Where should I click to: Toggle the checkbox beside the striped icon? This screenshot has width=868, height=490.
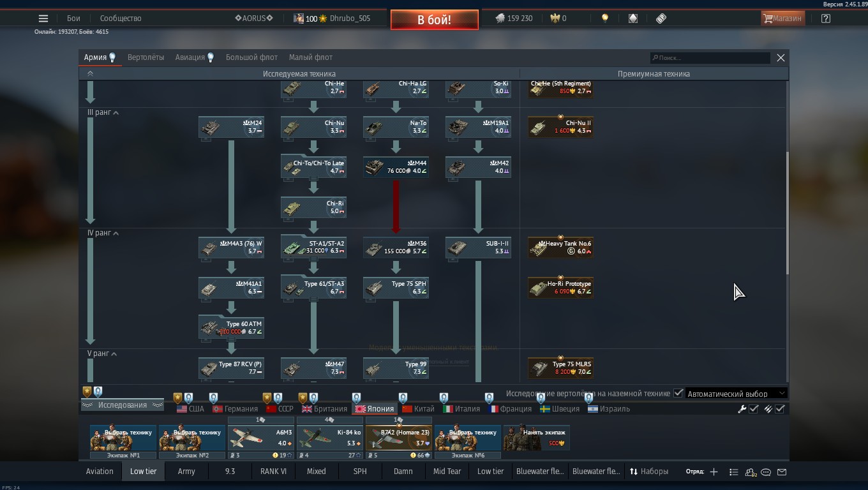[x=780, y=409]
